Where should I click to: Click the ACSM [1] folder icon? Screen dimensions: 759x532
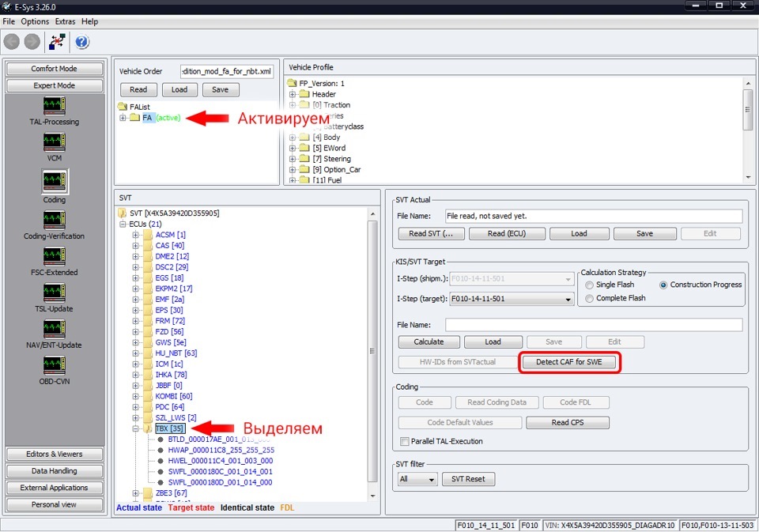click(x=148, y=235)
